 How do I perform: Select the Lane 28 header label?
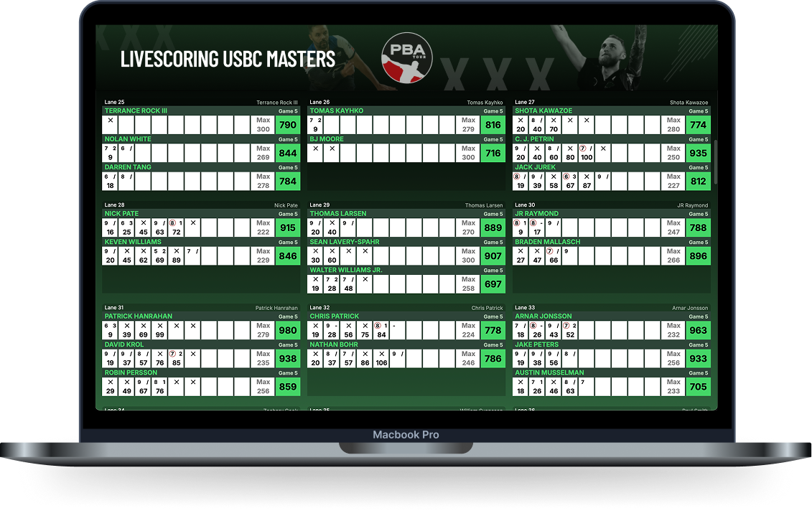115,205
